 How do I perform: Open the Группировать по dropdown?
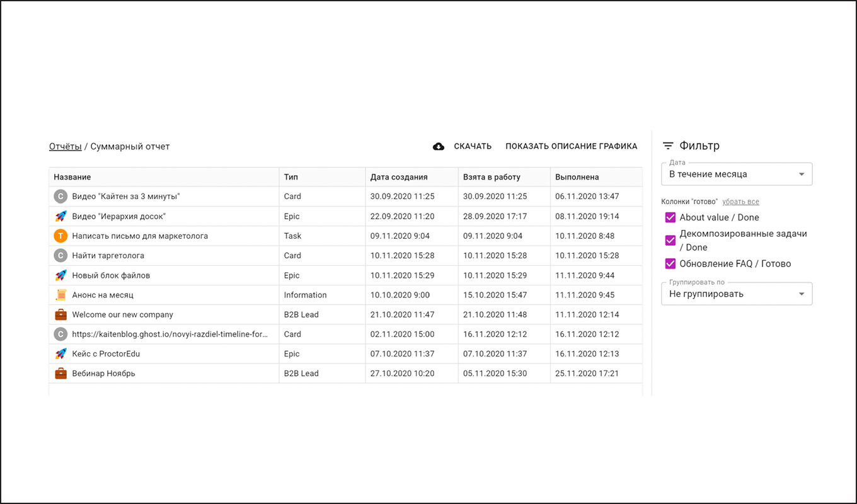(x=737, y=294)
